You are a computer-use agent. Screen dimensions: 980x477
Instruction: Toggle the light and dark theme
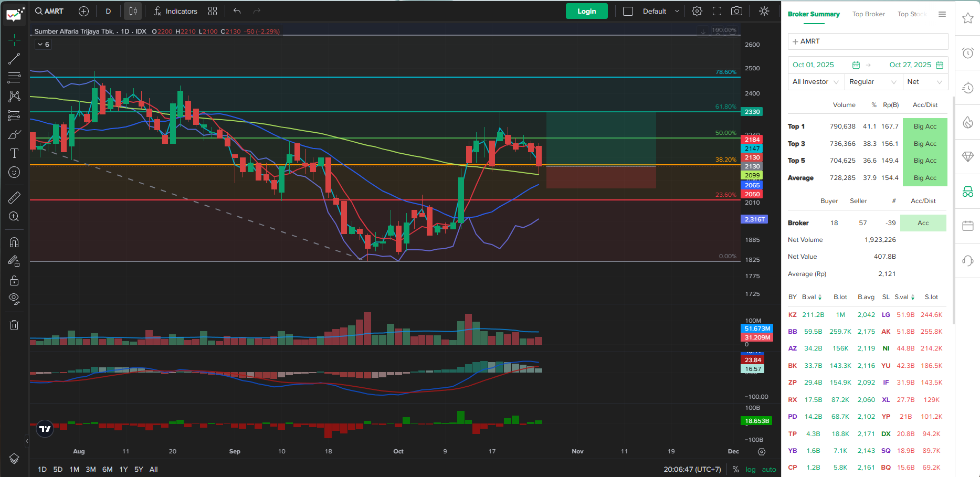764,11
